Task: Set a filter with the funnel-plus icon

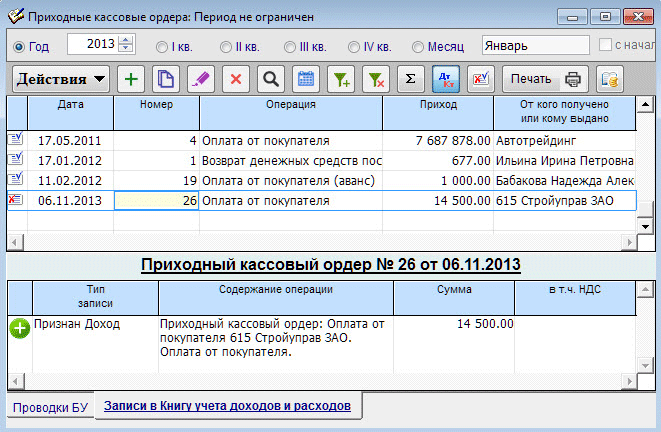Action: [341, 79]
